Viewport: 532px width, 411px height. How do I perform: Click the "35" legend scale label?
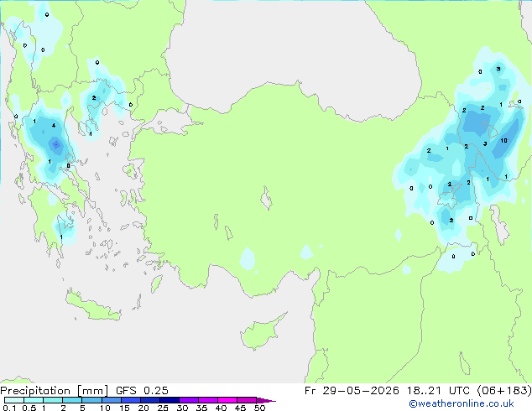[201, 408]
